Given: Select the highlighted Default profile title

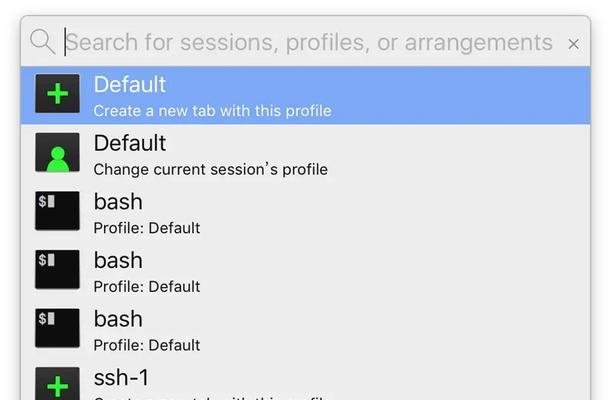Looking at the screenshot, I should tap(130, 85).
